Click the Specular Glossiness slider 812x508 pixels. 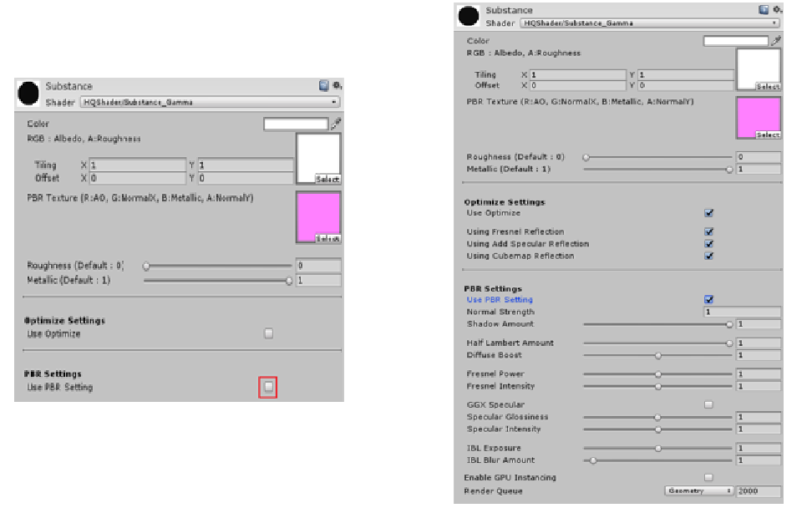click(657, 417)
